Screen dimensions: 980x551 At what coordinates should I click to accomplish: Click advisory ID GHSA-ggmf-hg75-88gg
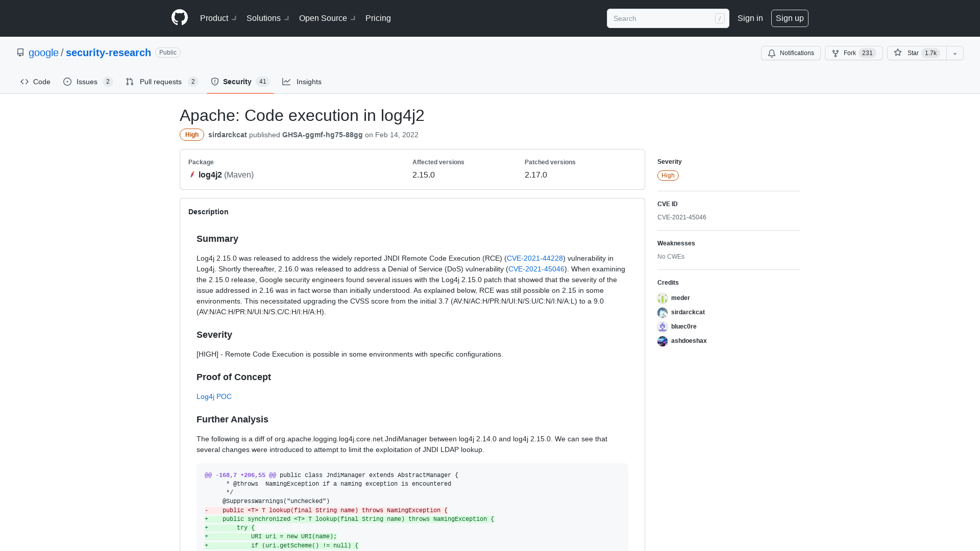tap(323, 135)
